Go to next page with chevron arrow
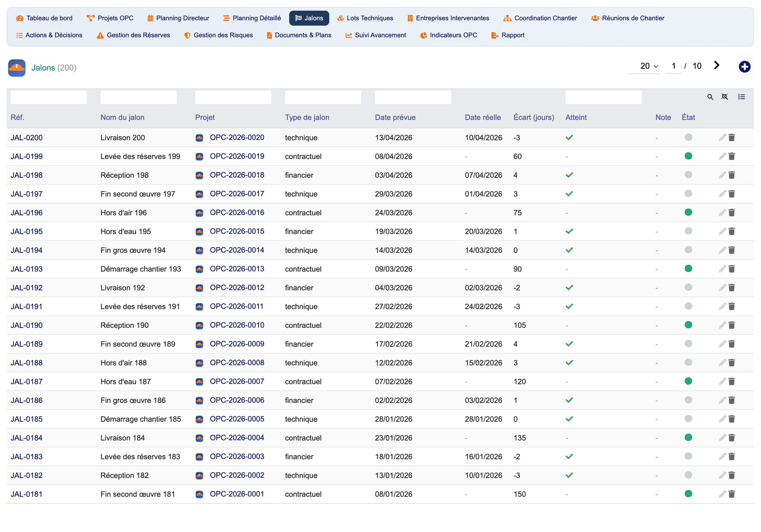The width and height of the screenshot is (761, 532). [716, 65]
